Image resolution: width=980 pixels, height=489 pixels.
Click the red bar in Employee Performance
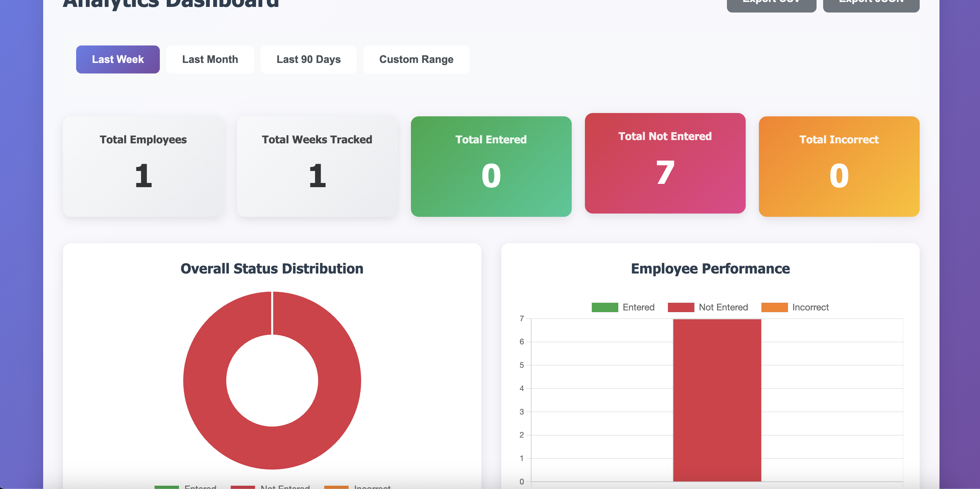click(x=717, y=400)
